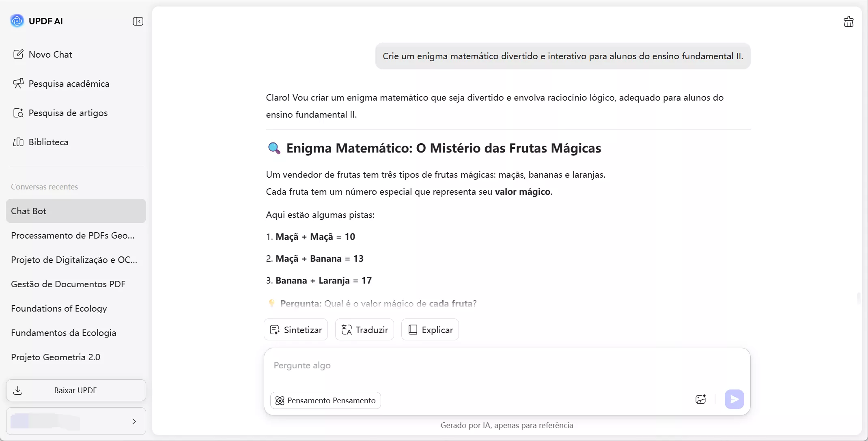This screenshot has width=868, height=441.
Task: Enable deep thinking before sending
Action: click(x=325, y=400)
